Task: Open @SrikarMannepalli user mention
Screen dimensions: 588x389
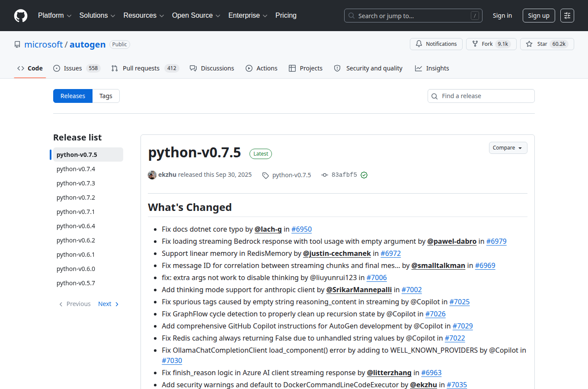Action: 359,290
